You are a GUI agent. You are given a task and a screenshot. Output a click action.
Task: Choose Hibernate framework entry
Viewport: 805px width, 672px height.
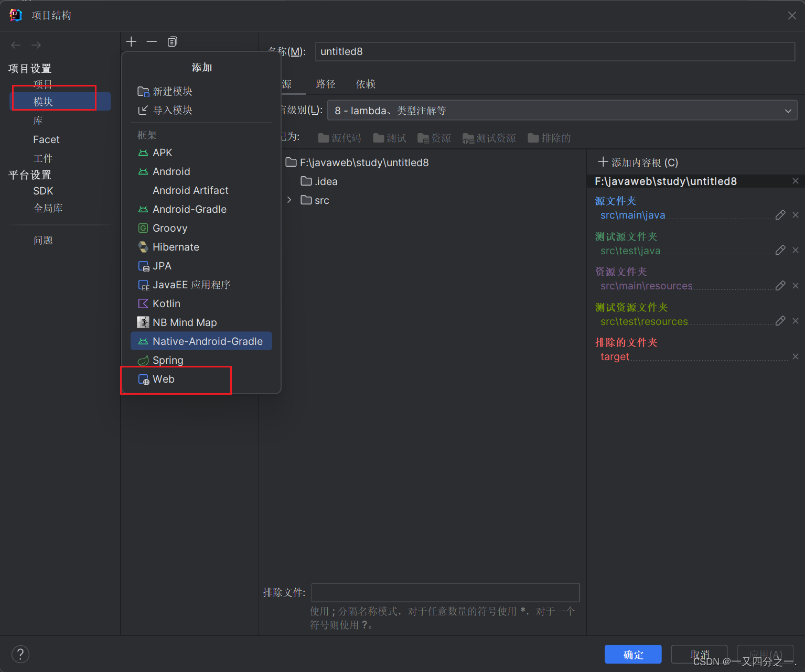point(201,247)
